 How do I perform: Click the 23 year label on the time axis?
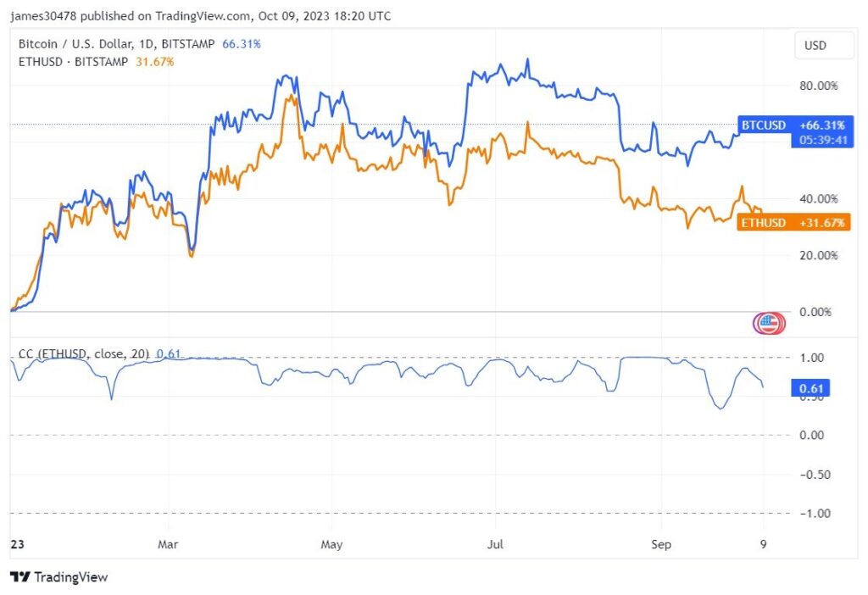click(x=15, y=544)
